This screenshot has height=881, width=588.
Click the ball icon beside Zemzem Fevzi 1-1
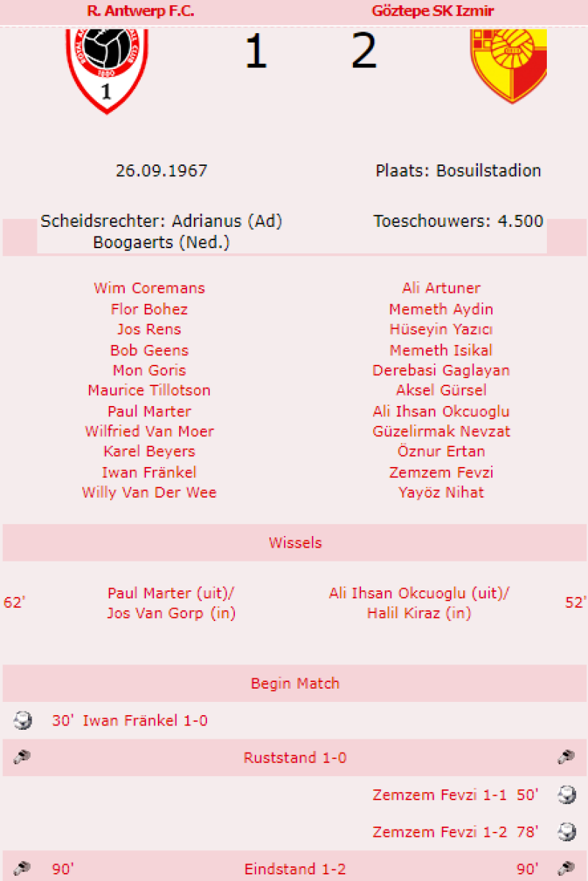pyautogui.click(x=566, y=794)
